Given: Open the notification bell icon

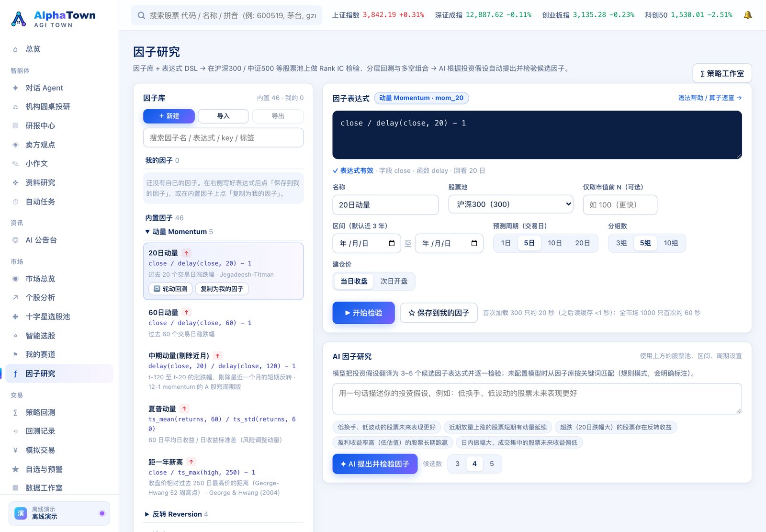Looking at the screenshot, I should coord(747,15).
